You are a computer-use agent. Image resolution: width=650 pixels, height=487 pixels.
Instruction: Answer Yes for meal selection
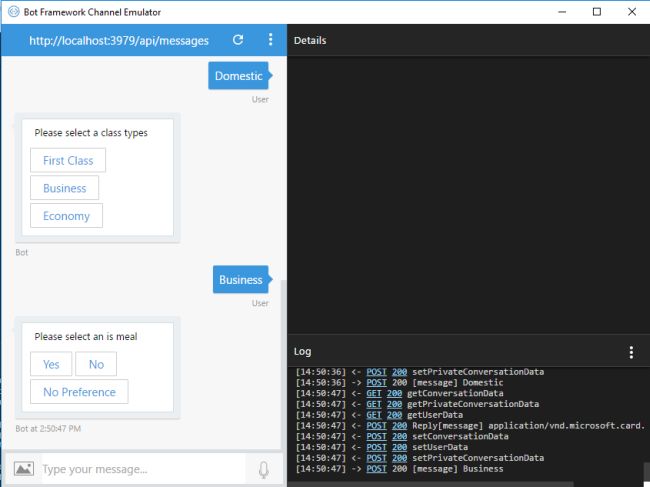(x=51, y=364)
